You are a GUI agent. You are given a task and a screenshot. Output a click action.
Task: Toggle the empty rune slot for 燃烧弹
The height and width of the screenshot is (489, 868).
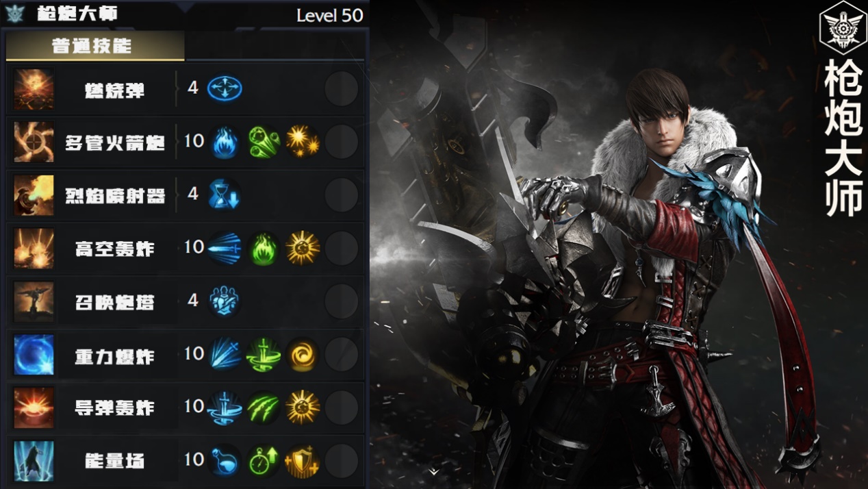(x=341, y=88)
